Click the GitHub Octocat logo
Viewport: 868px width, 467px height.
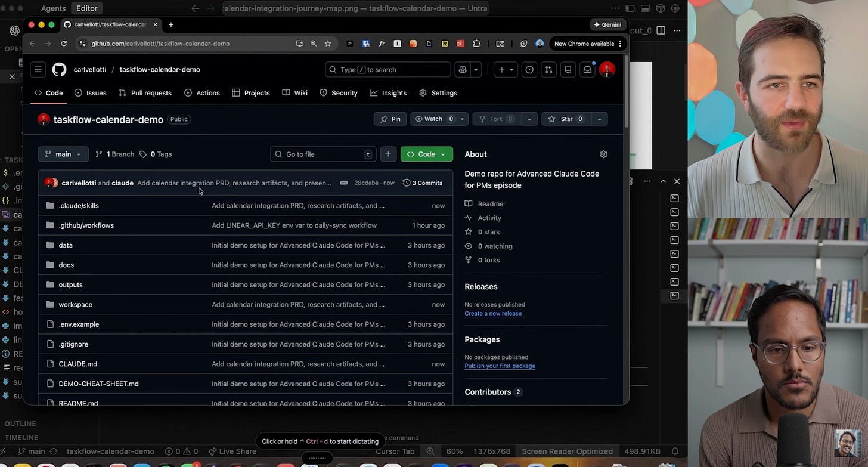tap(59, 69)
